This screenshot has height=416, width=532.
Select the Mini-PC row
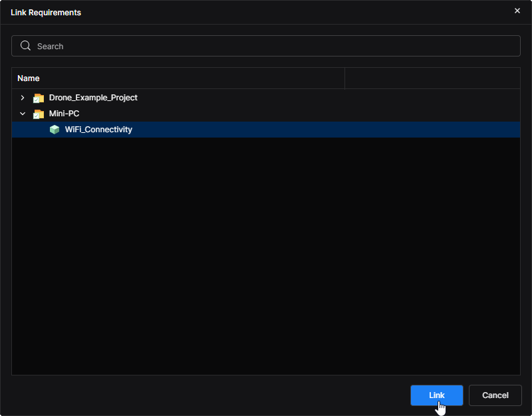(265, 114)
